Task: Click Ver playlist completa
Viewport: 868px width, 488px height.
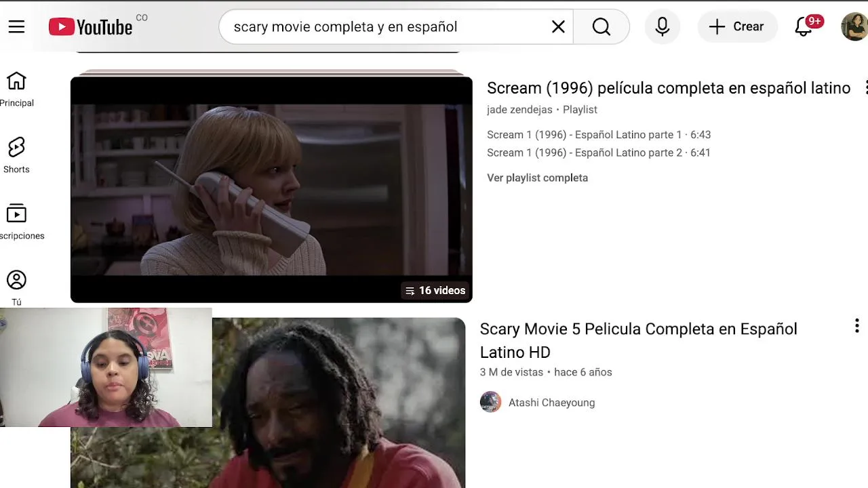Action: coord(537,178)
